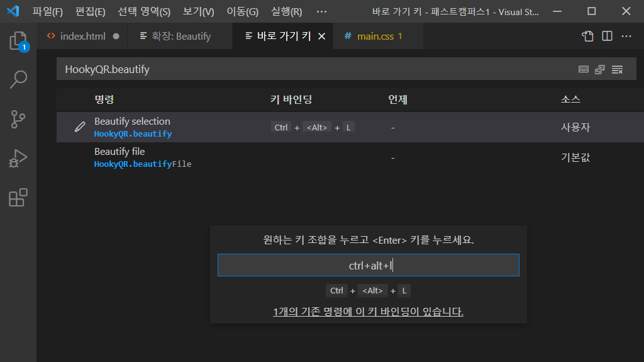The width and height of the screenshot is (644, 362).
Task: Open more editor actions menu
Action: pos(626,37)
